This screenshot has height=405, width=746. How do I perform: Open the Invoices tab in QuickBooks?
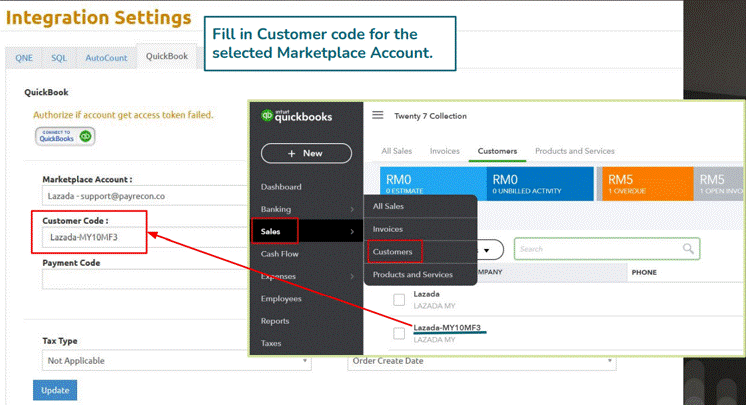444,151
